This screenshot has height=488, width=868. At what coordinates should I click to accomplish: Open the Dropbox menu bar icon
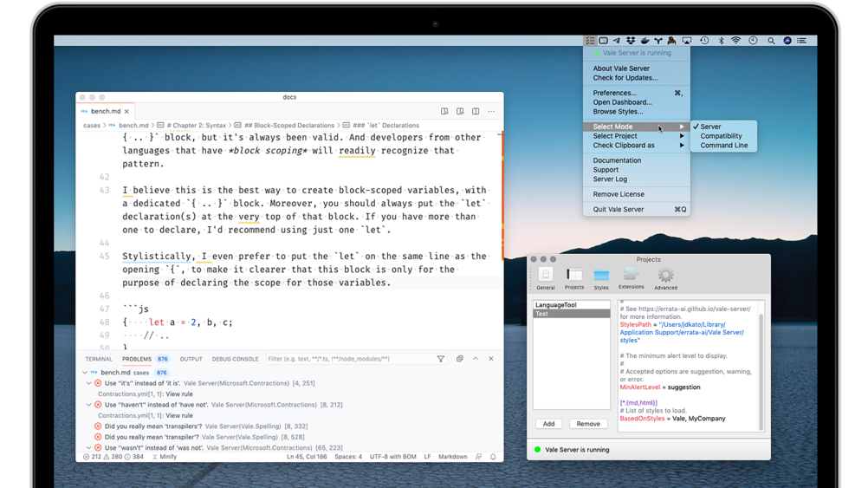(631, 41)
